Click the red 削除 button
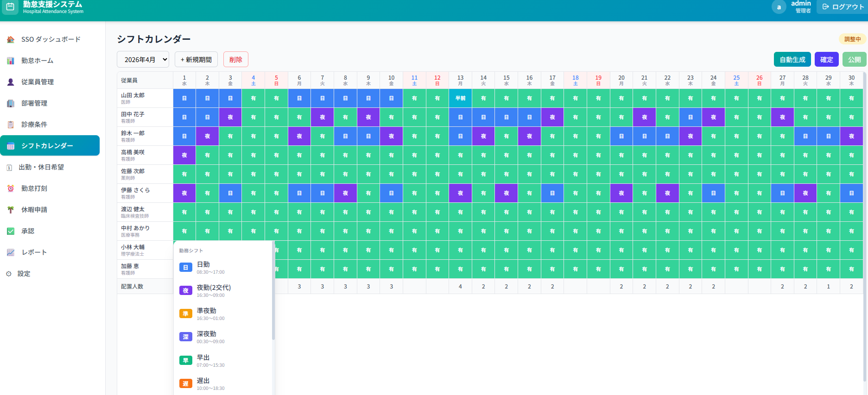868x395 pixels. (x=235, y=60)
